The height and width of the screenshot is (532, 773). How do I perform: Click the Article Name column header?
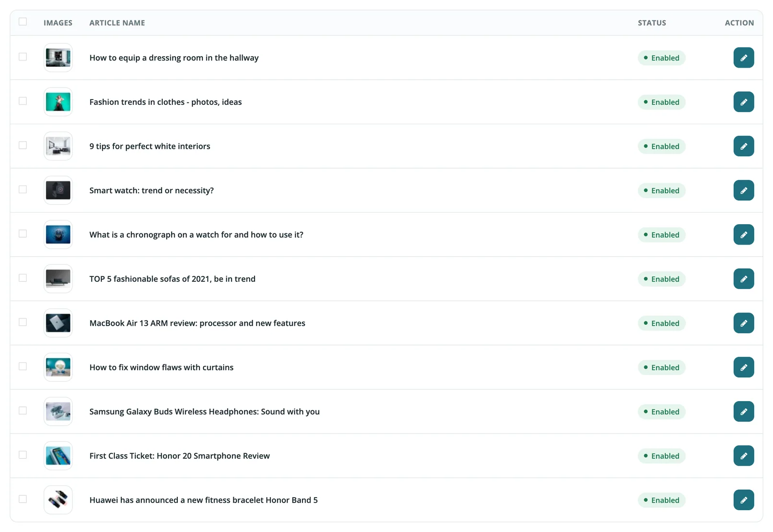pyautogui.click(x=117, y=23)
